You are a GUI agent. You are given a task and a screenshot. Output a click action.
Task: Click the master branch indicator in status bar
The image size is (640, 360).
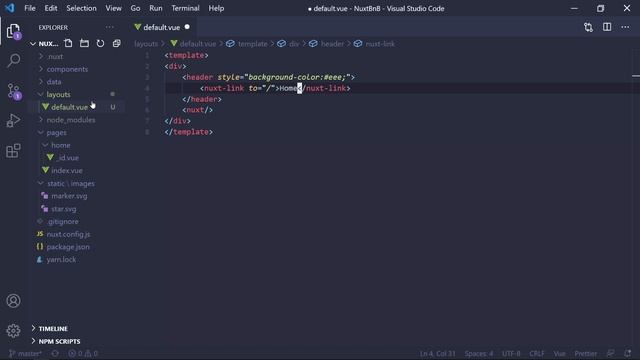(25, 353)
